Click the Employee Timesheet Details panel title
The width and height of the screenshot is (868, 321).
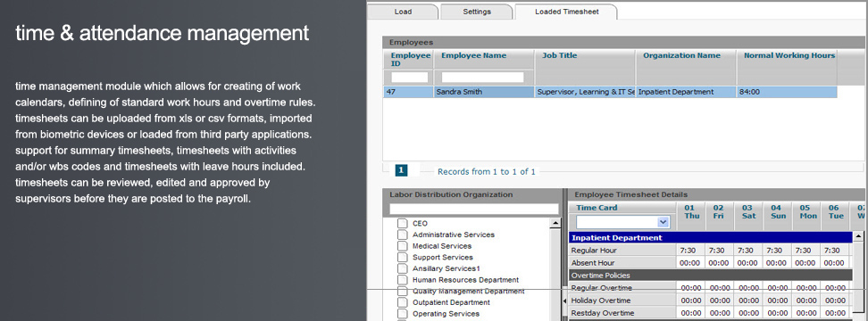pyautogui.click(x=631, y=194)
